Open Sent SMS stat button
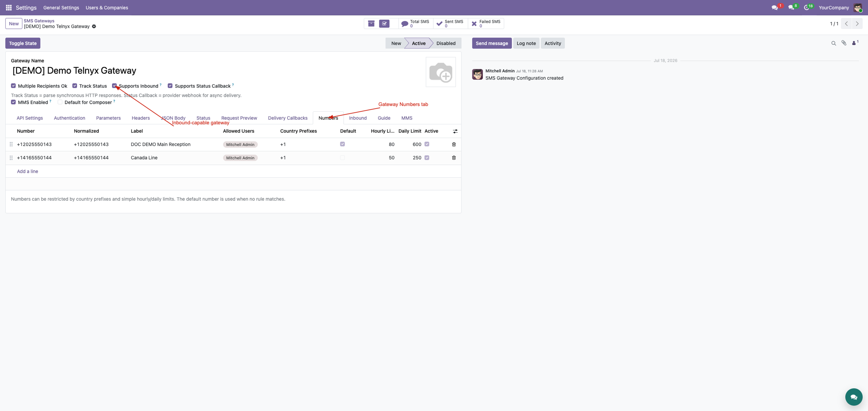 [450, 23]
